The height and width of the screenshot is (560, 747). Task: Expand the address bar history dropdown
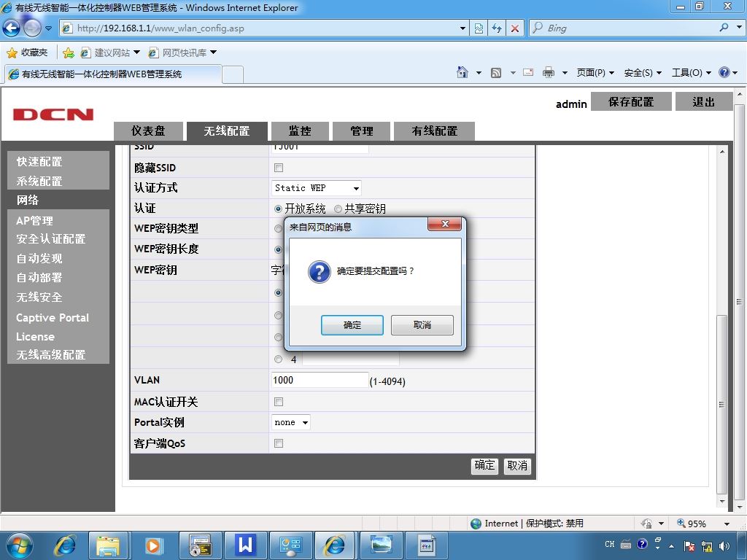pyautogui.click(x=462, y=28)
